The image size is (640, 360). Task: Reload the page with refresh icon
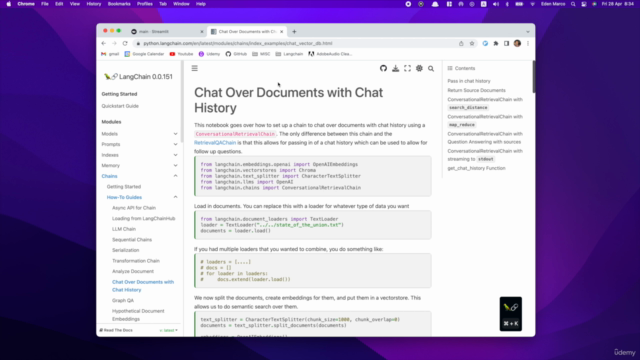[125, 43]
